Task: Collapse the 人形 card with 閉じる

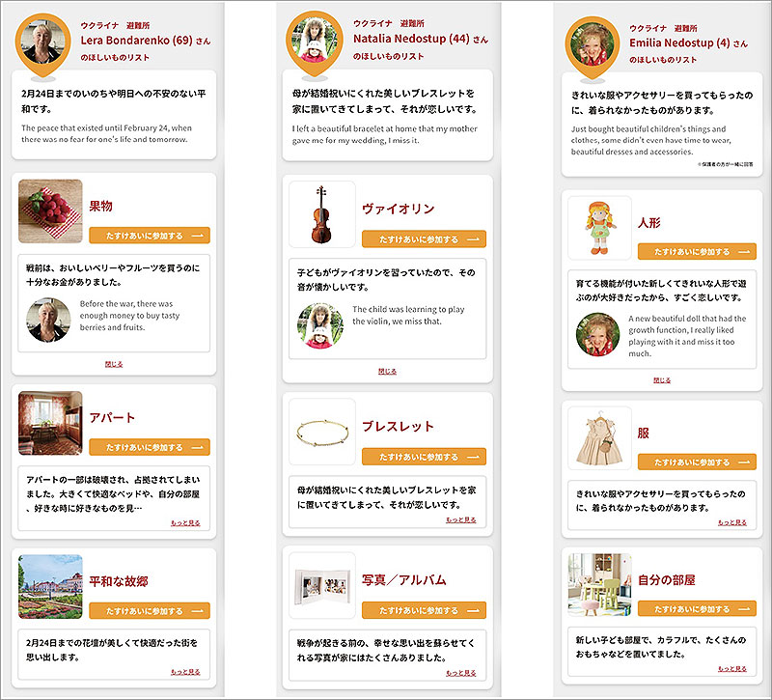Action: click(662, 380)
